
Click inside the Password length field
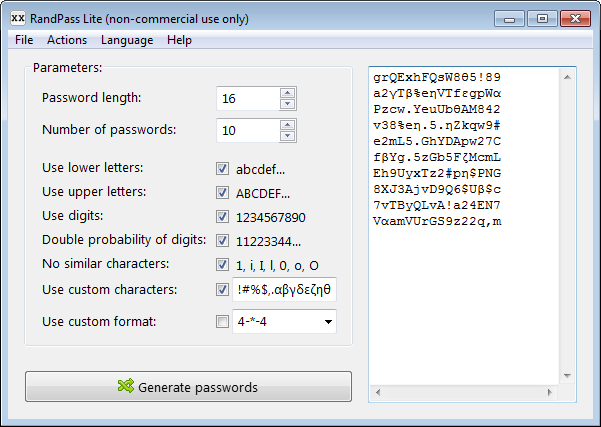coord(246,98)
